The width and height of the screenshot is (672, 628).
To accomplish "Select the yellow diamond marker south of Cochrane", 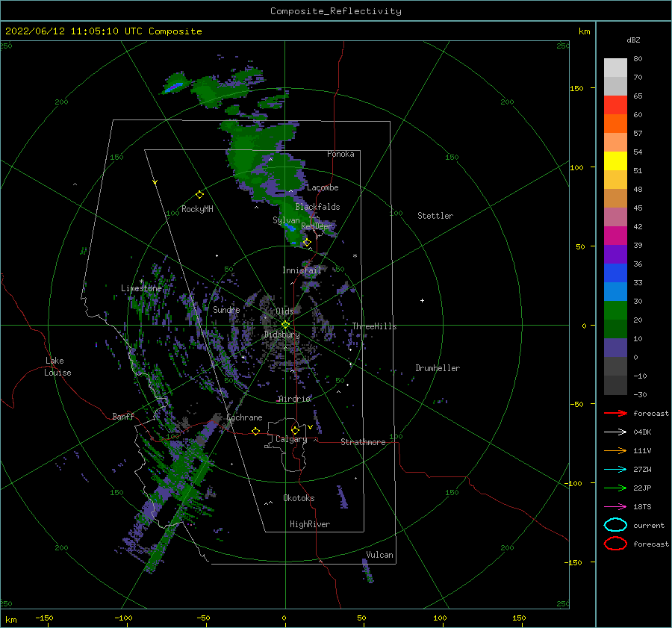I will click(x=256, y=431).
